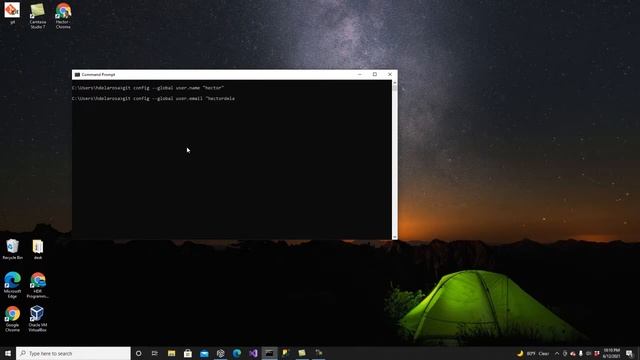Open Microsoft Store from the taskbar

coord(188,353)
